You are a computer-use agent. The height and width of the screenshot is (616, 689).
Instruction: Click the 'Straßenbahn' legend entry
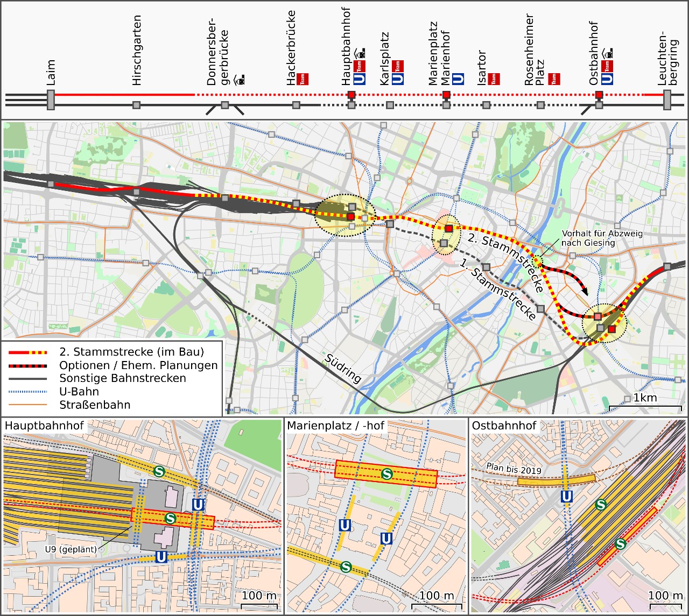coord(95,405)
